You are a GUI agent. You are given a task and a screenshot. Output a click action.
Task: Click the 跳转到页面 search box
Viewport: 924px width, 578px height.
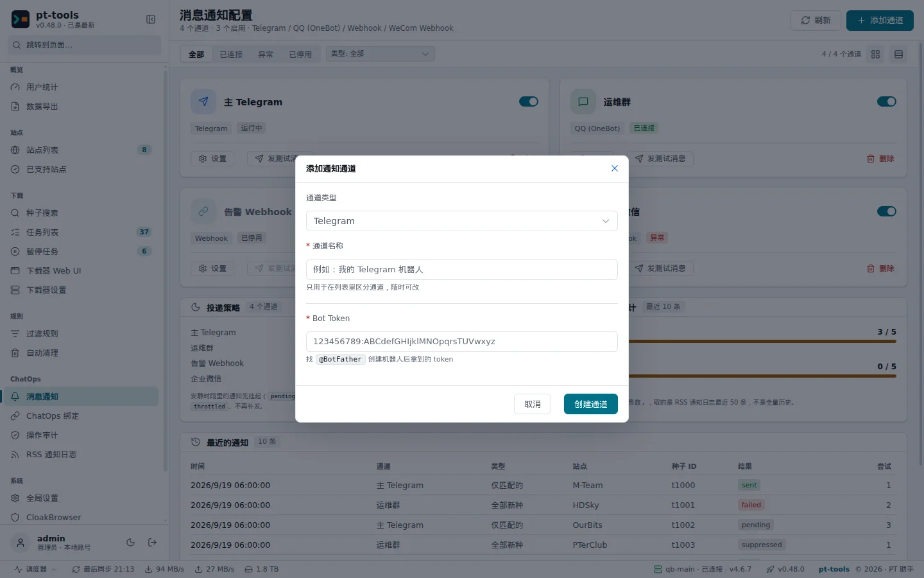tap(85, 45)
